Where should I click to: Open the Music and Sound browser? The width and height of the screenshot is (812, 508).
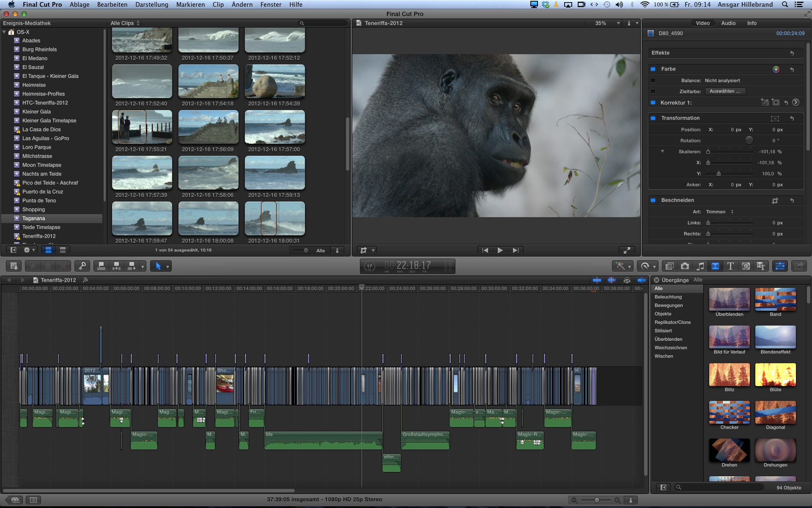click(700, 266)
